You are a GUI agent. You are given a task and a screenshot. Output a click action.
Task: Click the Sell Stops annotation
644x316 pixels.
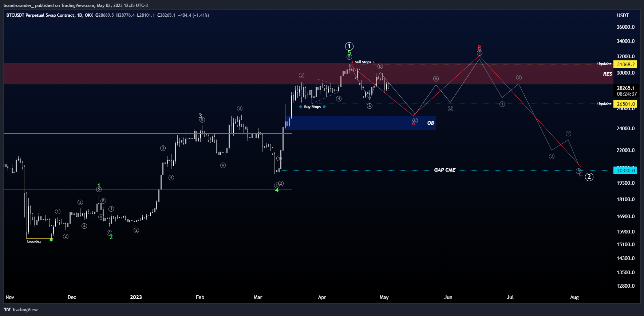(x=363, y=62)
